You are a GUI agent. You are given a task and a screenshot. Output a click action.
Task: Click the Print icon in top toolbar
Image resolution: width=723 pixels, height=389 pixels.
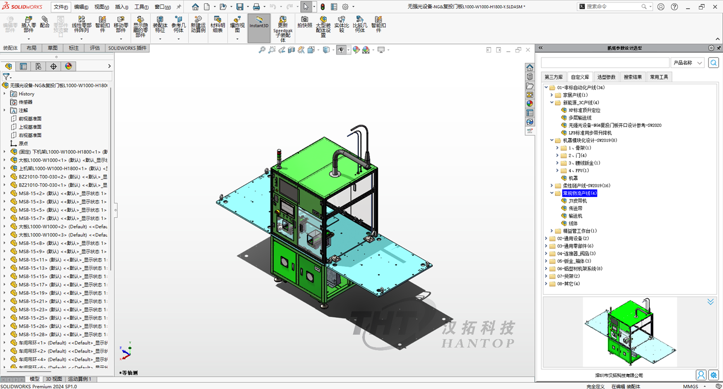point(256,6)
